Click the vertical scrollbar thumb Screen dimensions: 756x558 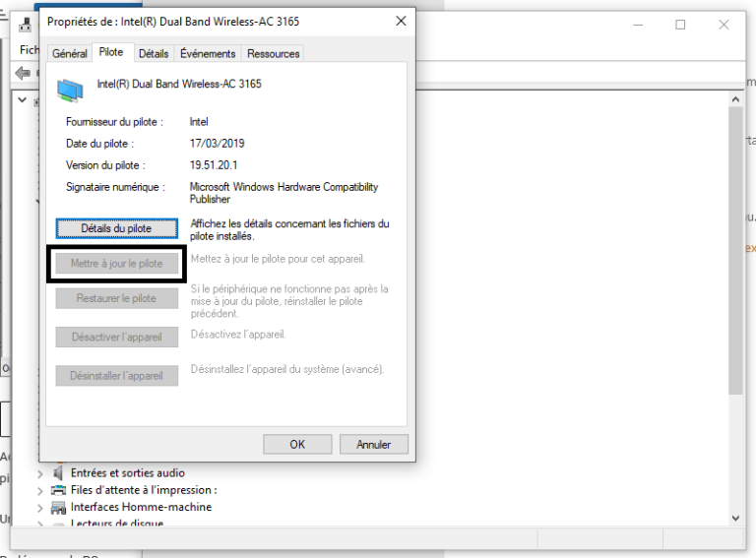[x=735, y=251]
